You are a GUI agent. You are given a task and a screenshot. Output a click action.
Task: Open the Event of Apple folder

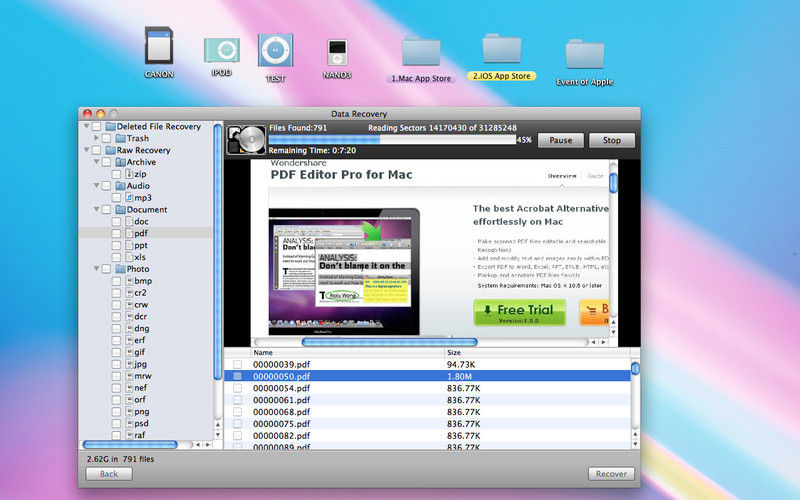(x=585, y=54)
